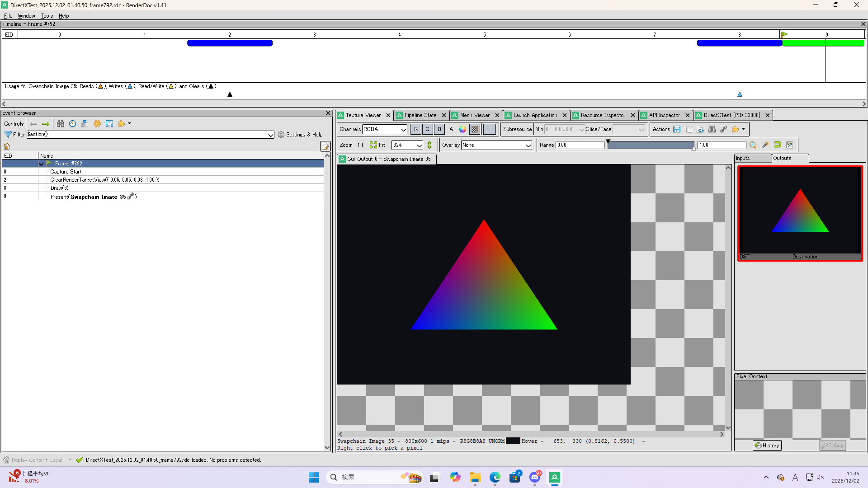
Task: Collapse the Frame #792 tree node
Action: coord(41,164)
